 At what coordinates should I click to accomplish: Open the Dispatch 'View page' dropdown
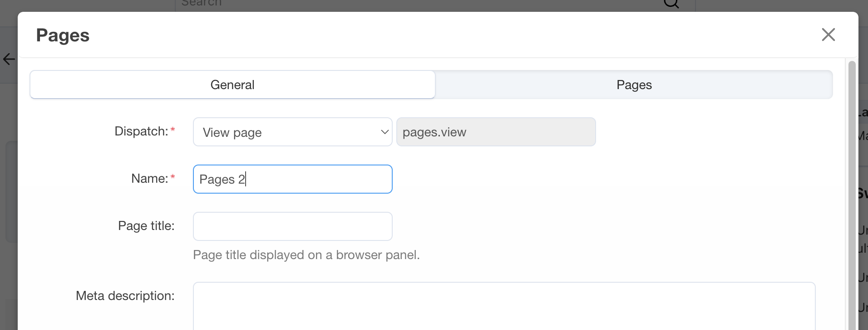click(x=292, y=132)
